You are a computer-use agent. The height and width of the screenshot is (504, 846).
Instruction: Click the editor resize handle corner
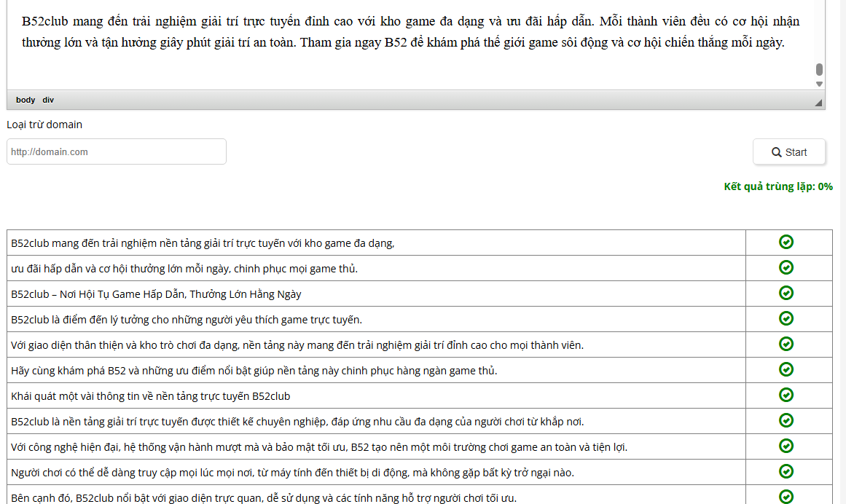pos(819,103)
